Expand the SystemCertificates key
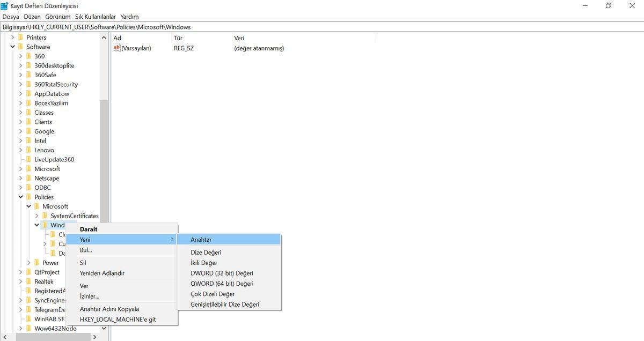644x341 pixels. 36,216
